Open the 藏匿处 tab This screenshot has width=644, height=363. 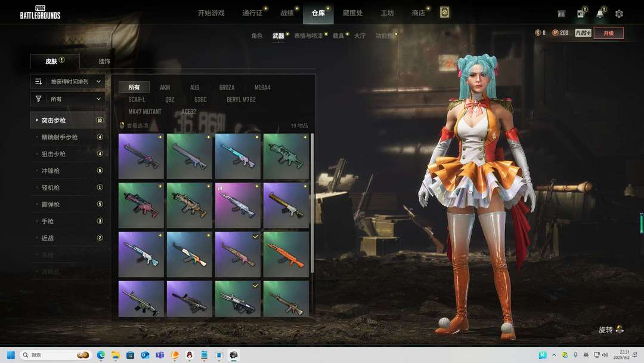[353, 13]
